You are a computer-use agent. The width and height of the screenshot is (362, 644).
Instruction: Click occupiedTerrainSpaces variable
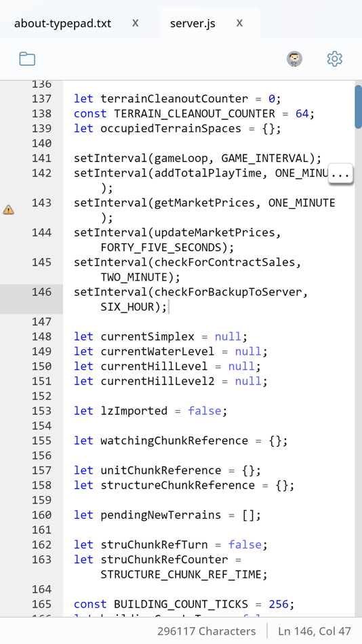171,128
